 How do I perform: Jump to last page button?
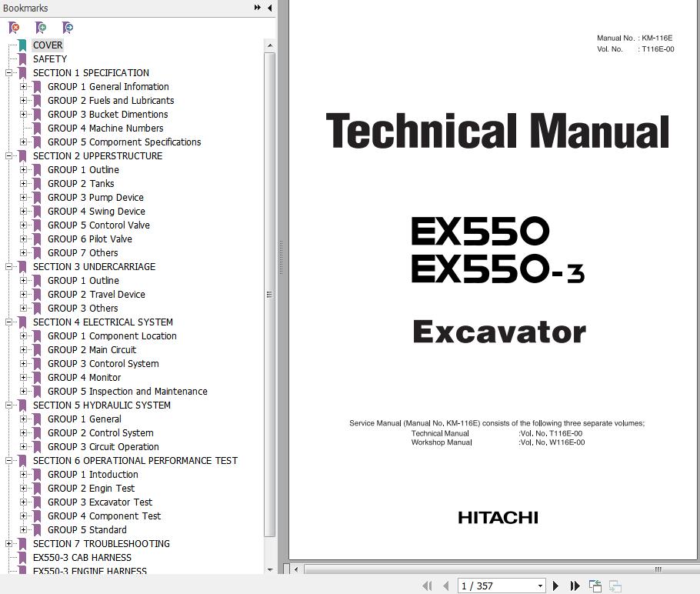tap(575, 586)
